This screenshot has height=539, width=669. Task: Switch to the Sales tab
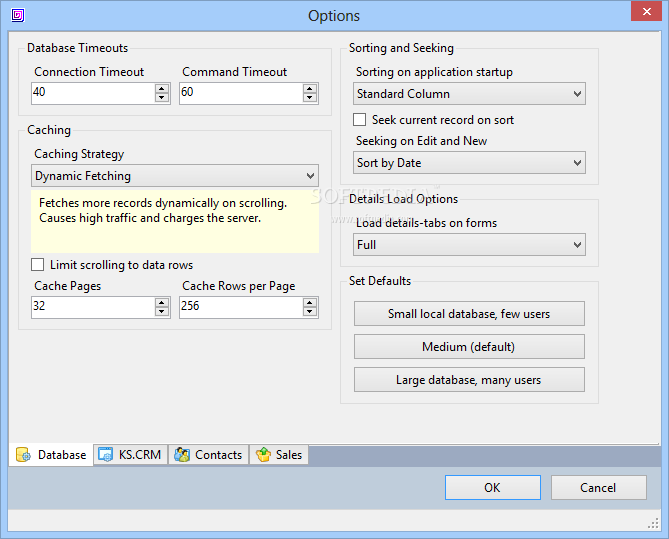[279, 455]
